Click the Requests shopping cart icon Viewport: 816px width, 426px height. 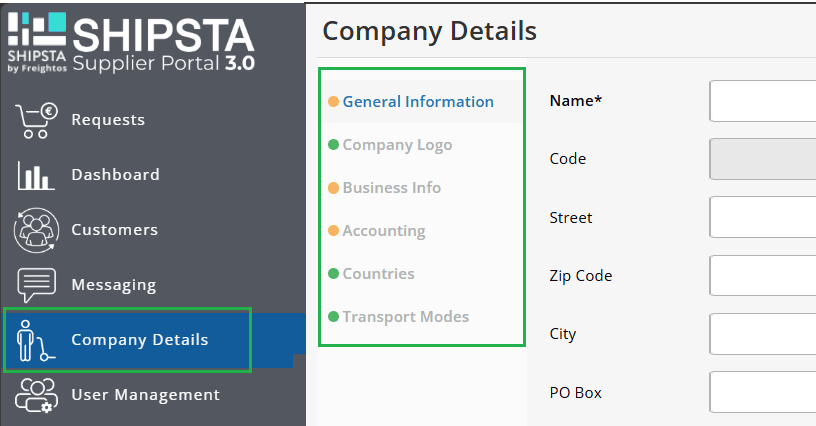tap(36, 120)
